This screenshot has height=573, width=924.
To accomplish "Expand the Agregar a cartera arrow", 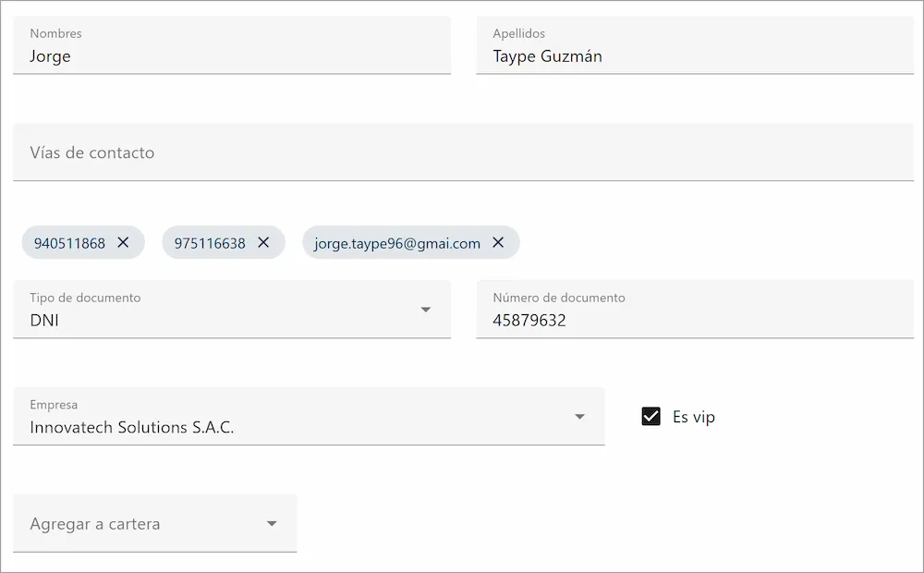I will click(x=272, y=524).
